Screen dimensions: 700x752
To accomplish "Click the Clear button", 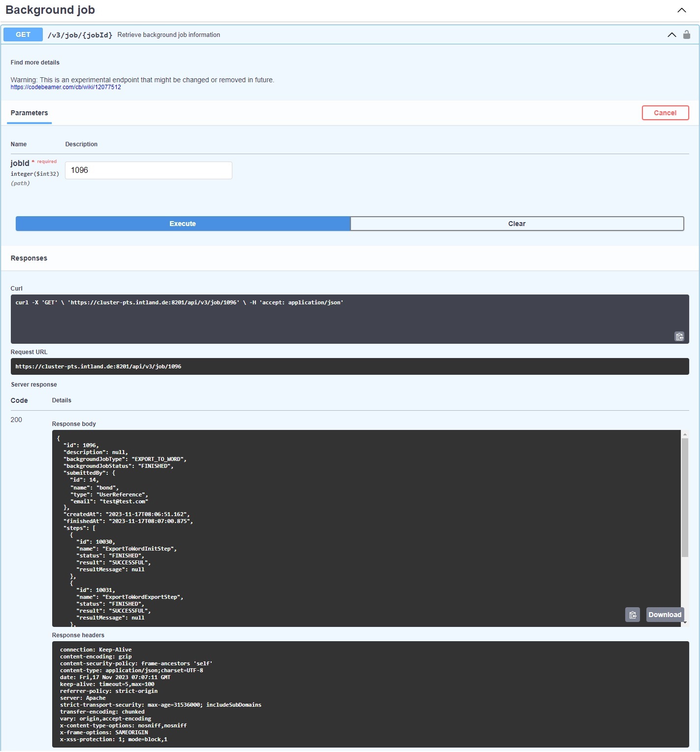I will [x=517, y=224].
